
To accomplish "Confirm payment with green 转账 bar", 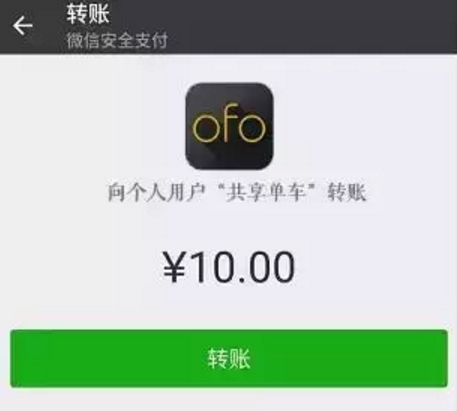I will 229,358.
